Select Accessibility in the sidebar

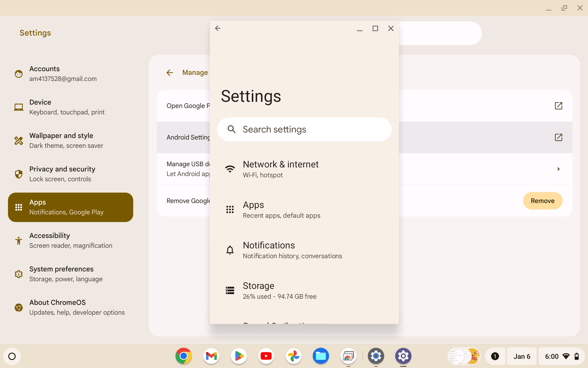70,240
